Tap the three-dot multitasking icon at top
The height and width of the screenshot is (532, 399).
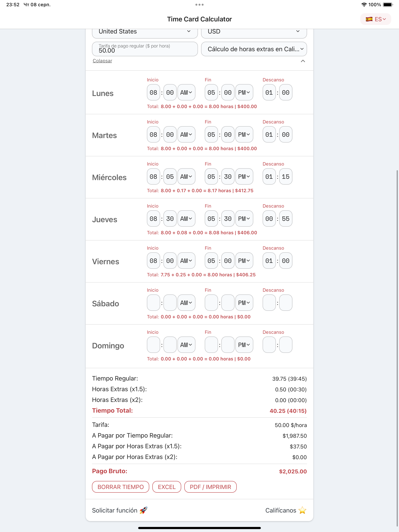coord(199,4)
